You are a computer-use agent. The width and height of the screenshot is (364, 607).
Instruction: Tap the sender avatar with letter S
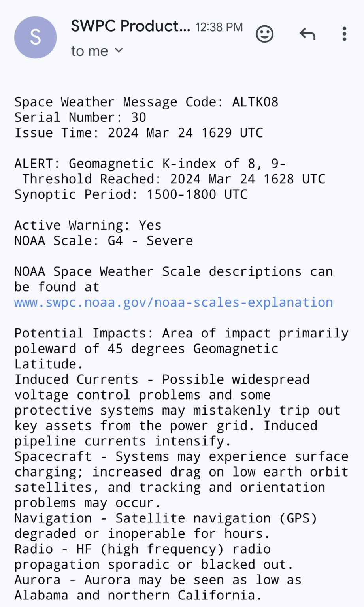[x=36, y=37]
